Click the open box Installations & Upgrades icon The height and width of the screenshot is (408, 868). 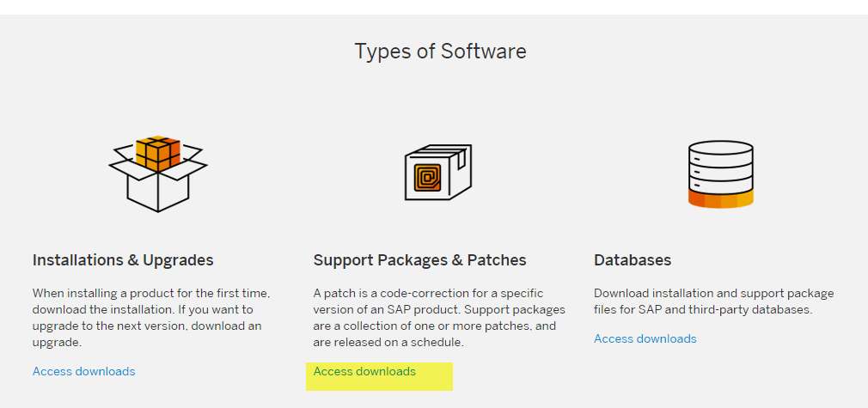[x=158, y=174]
